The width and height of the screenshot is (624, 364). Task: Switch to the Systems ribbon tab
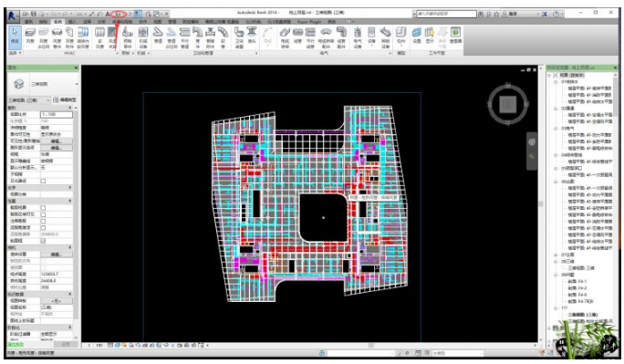point(58,22)
